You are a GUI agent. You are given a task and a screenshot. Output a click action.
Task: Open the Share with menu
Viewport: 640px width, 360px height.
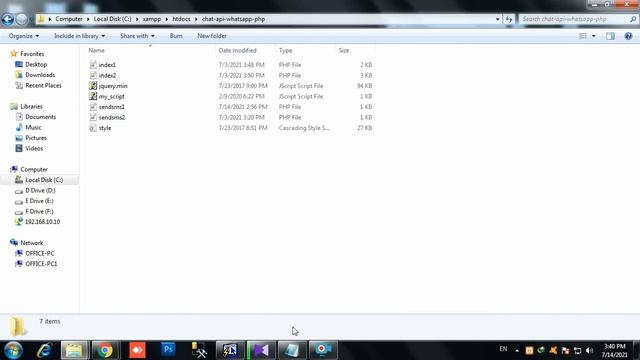[138, 36]
